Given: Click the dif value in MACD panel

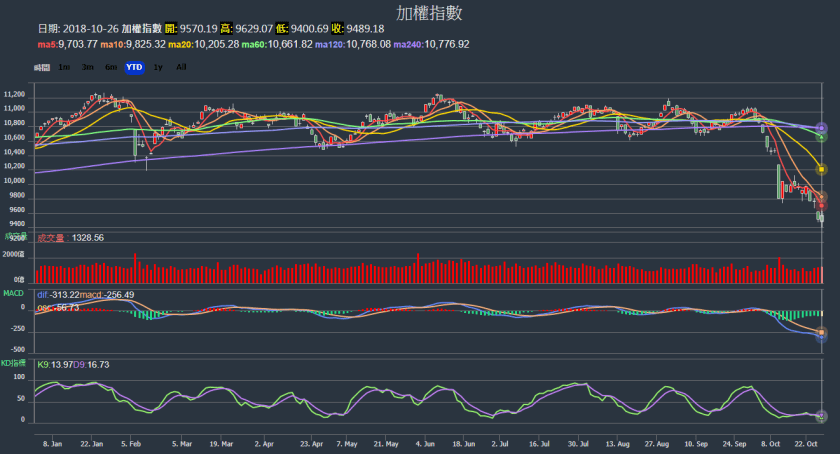Looking at the screenshot, I should [59, 295].
